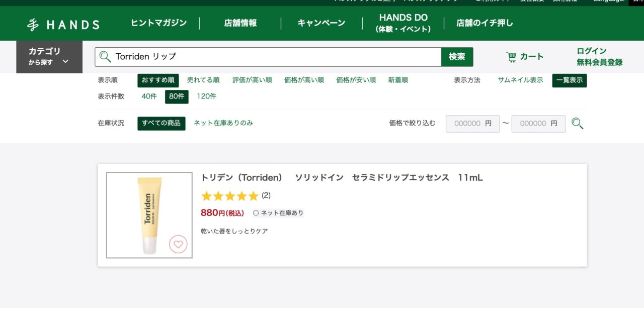Click the 乾いた唇をしっとりケア description
Image resolution: width=644 pixels, height=320 pixels.
tap(234, 231)
